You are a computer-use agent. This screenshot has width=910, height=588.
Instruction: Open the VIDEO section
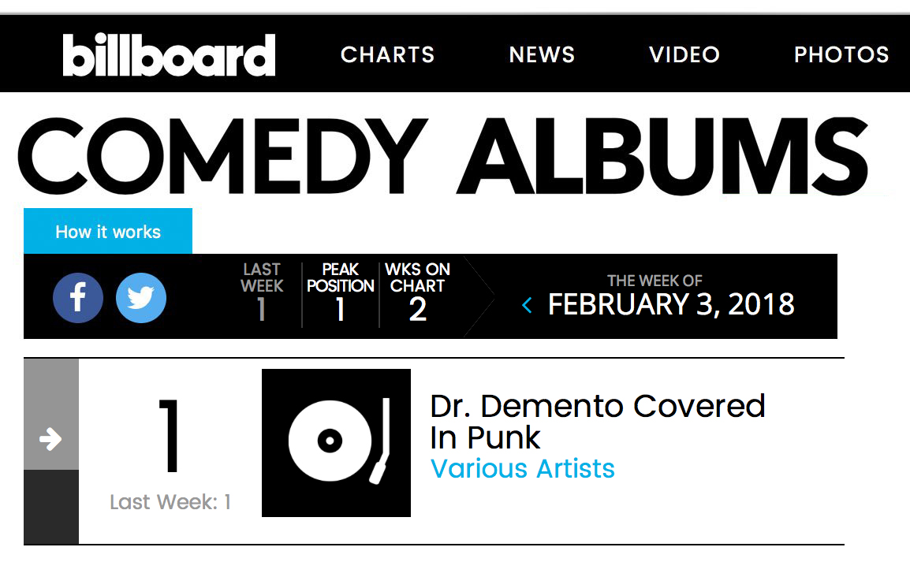(x=684, y=54)
